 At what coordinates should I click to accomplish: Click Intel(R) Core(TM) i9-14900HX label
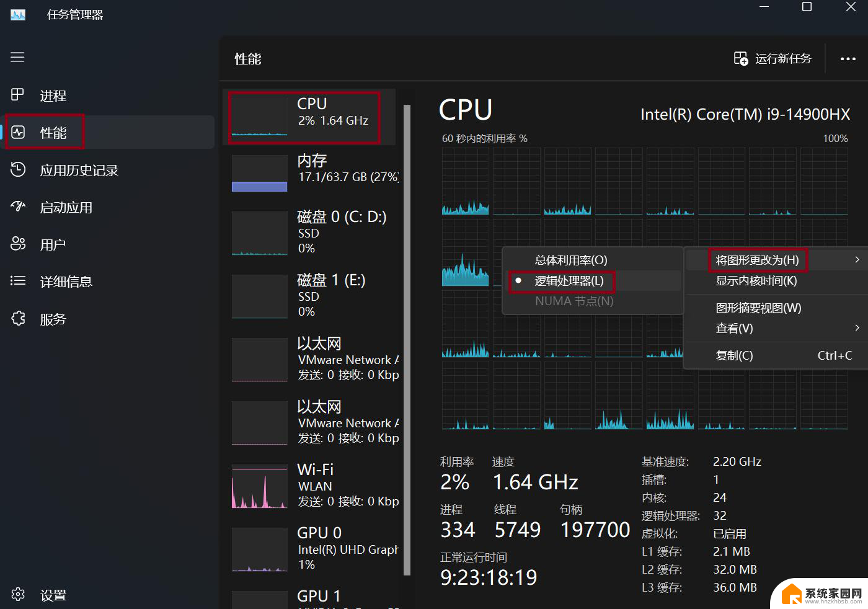pos(745,114)
